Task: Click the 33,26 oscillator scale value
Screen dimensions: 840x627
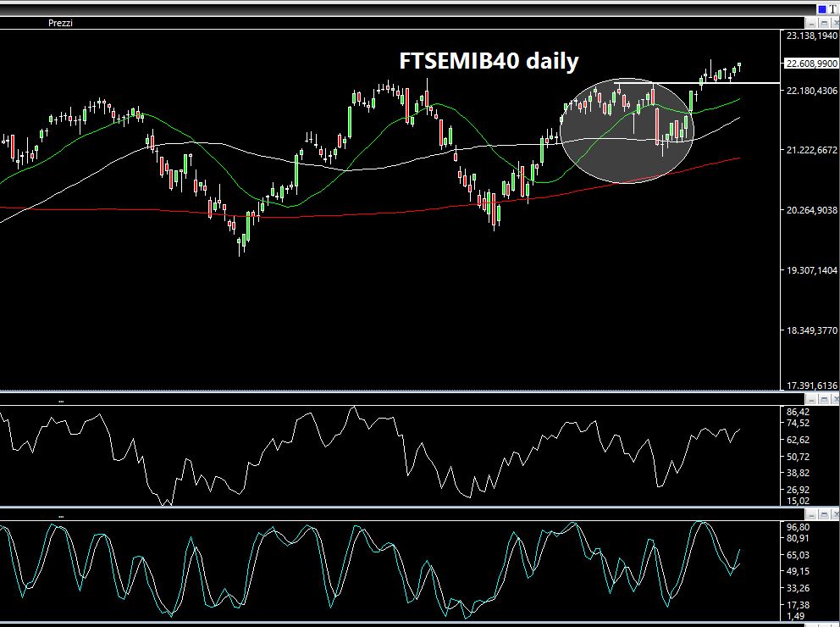Action: [799, 588]
